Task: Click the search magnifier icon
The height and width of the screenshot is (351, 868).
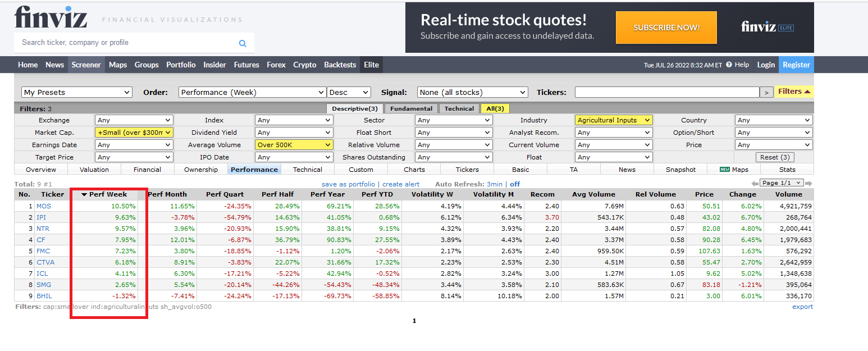Action: pos(243,43)
